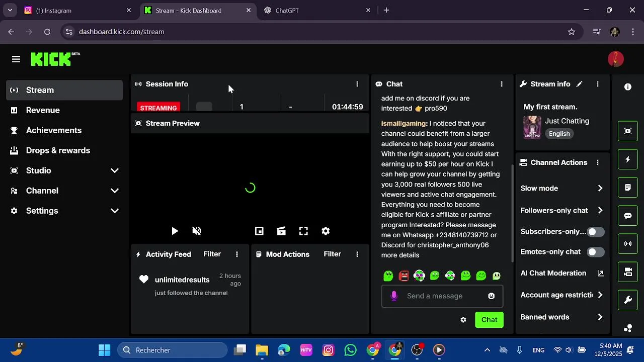The image size is (644, 362).
Task: Insert the red angry emote
Action: pos(404,276)
